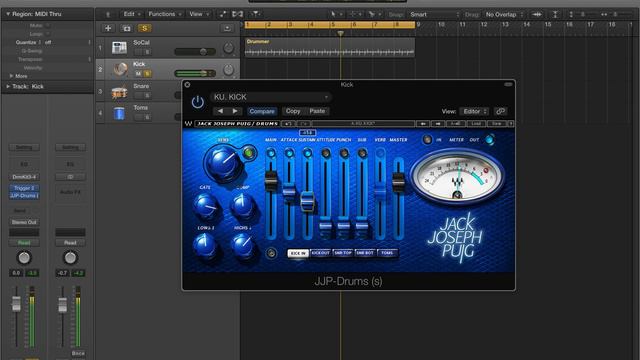Toggle the SUSTAIN fader enable light

point(307,153)
